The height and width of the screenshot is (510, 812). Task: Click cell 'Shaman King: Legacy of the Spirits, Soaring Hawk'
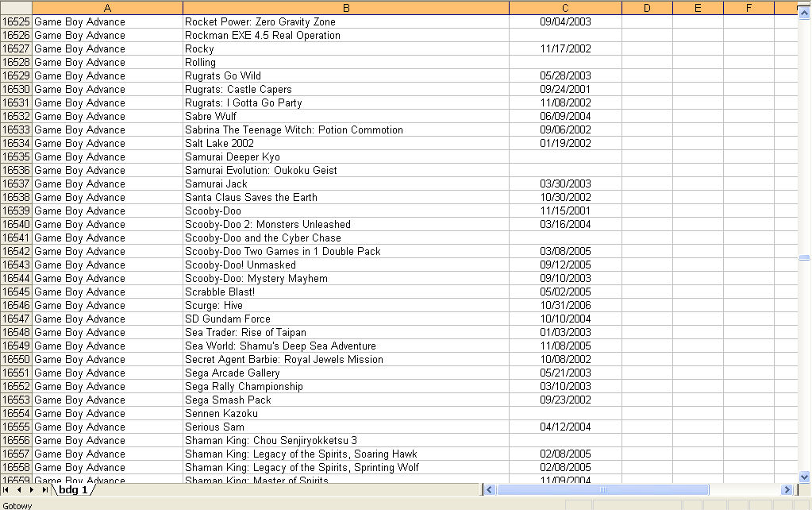point(346,454)
